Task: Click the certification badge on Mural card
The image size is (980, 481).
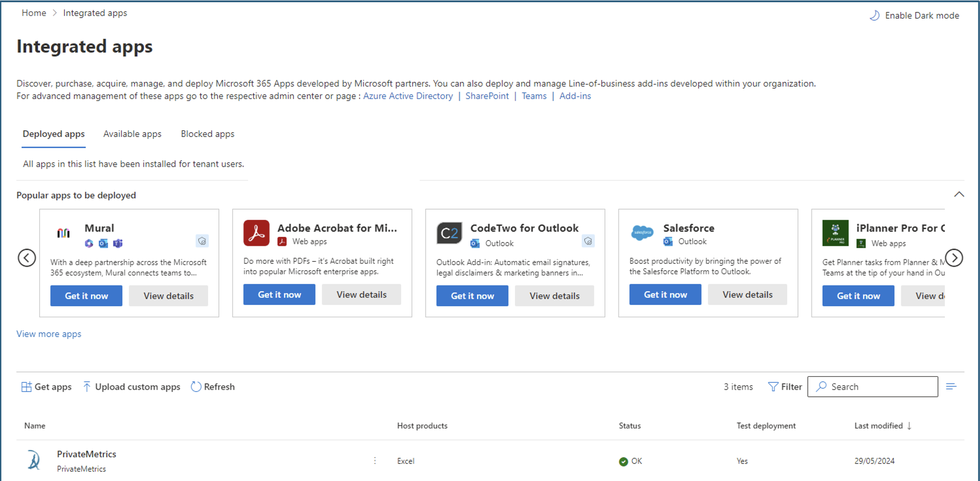Action: 202,241
